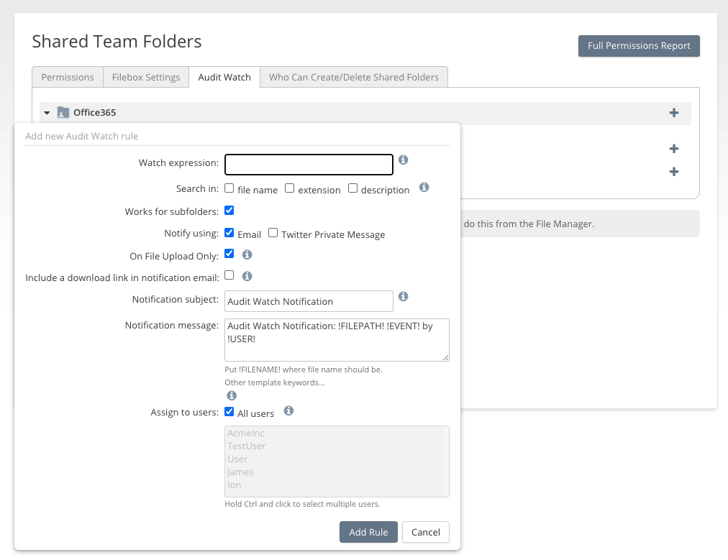Toggle Works for subfolders checkbox
728x560 pixels.
click(x=229, y=211)
